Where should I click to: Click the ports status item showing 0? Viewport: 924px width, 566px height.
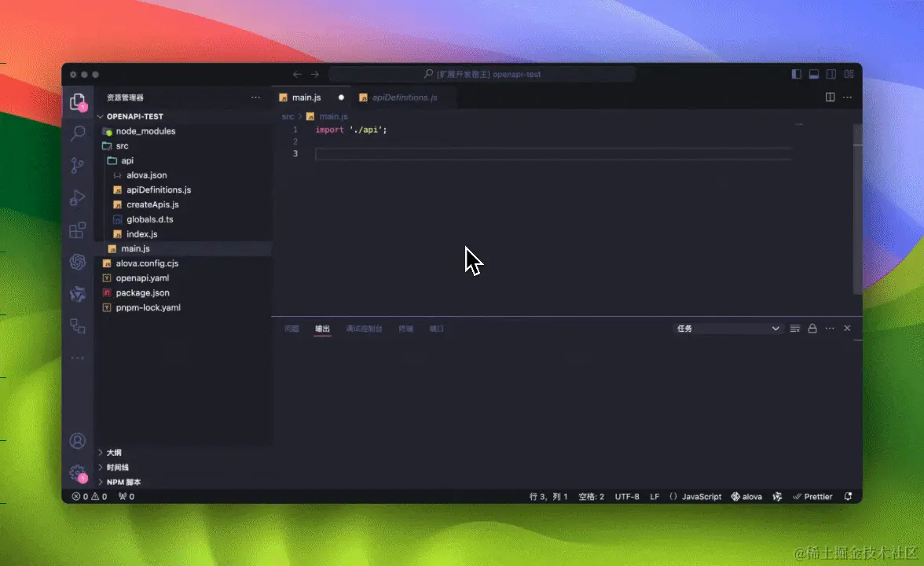tap(126, 497)
